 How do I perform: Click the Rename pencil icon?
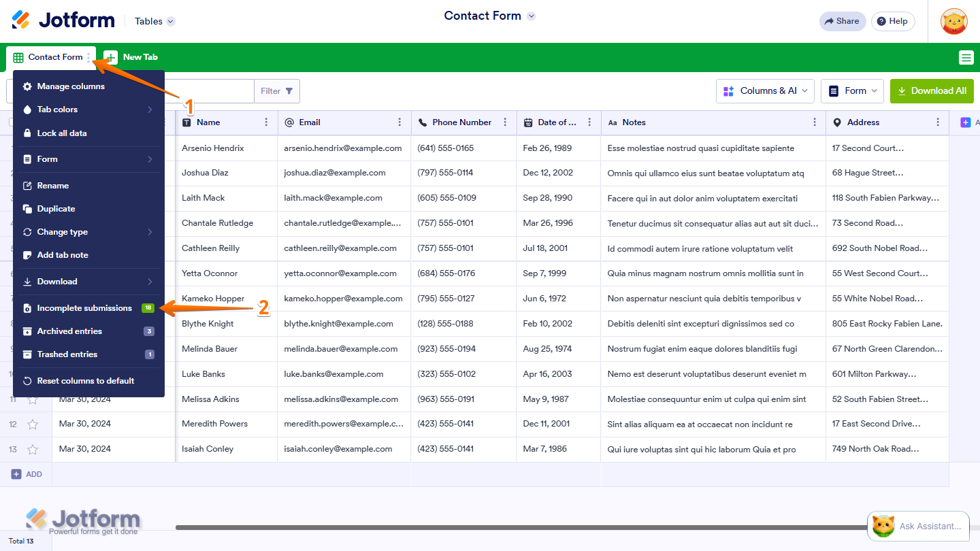pyautogui.click(x=27, y=186)
